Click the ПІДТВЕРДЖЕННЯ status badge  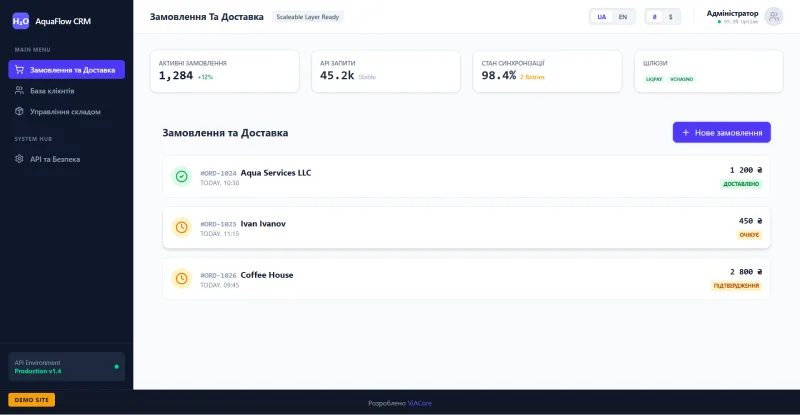pos(736,286)
